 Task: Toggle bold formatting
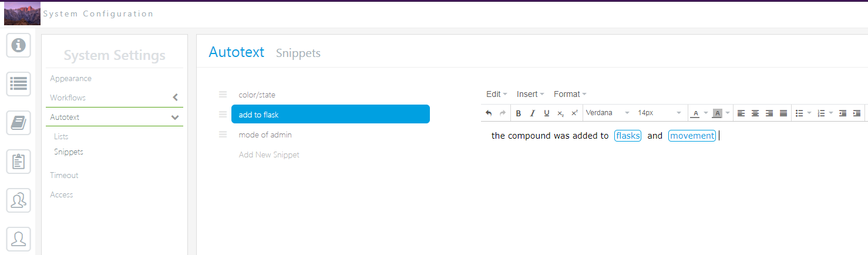[x=518, y=113]
